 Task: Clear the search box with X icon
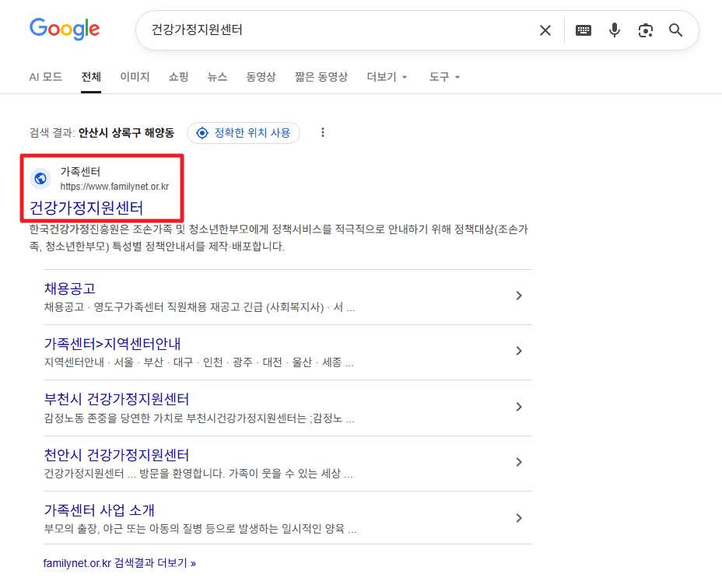tap(545, 30)
